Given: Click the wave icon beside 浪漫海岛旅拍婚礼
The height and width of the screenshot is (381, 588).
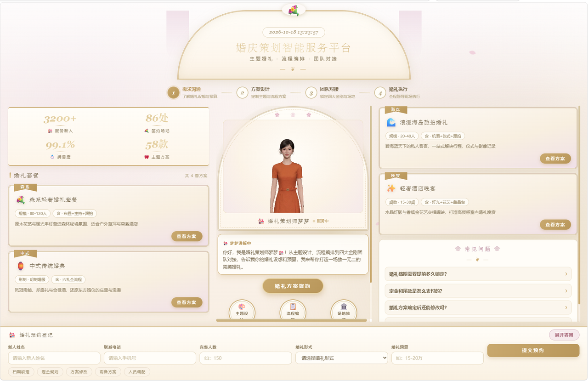Looking at the screenshot, I should pos(391,122).
